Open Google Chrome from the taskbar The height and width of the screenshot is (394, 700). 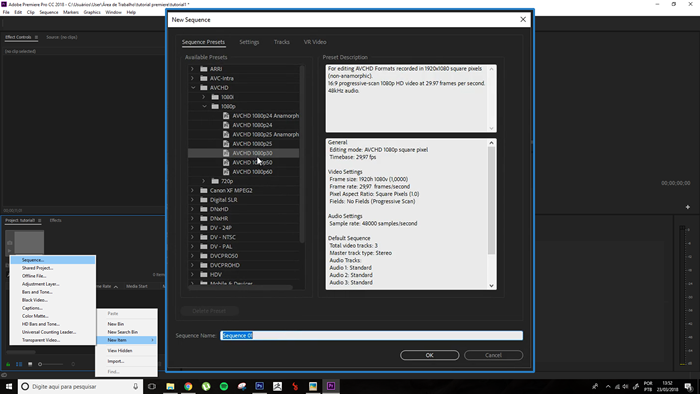pyautogui.click(x=188, y=386)
